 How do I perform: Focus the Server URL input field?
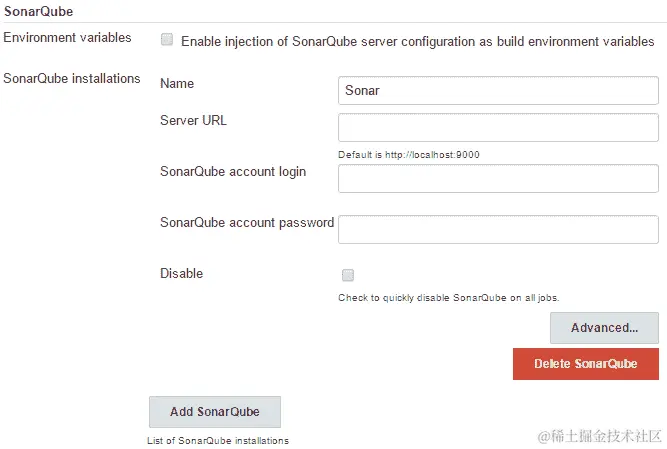498,128
